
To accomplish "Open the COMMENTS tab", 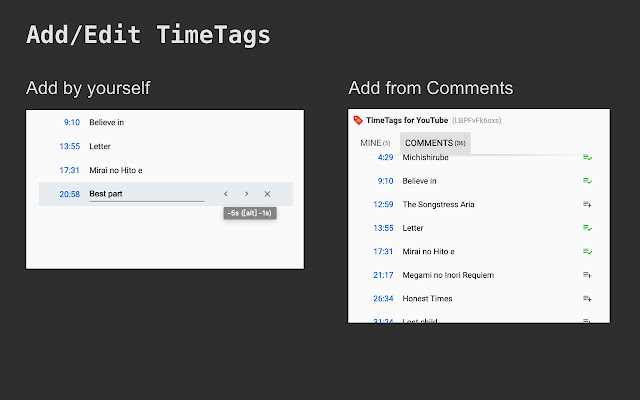I will click(x=435, y=143).
